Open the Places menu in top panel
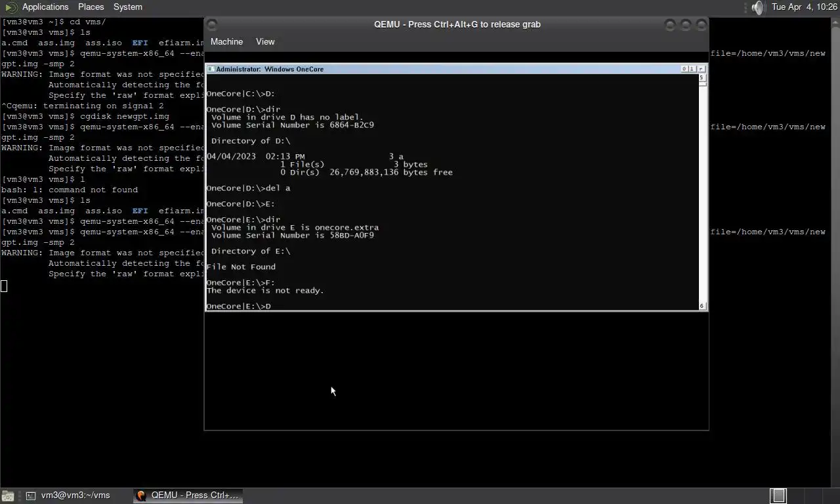The image size is (840, 504). click(91, 7)
